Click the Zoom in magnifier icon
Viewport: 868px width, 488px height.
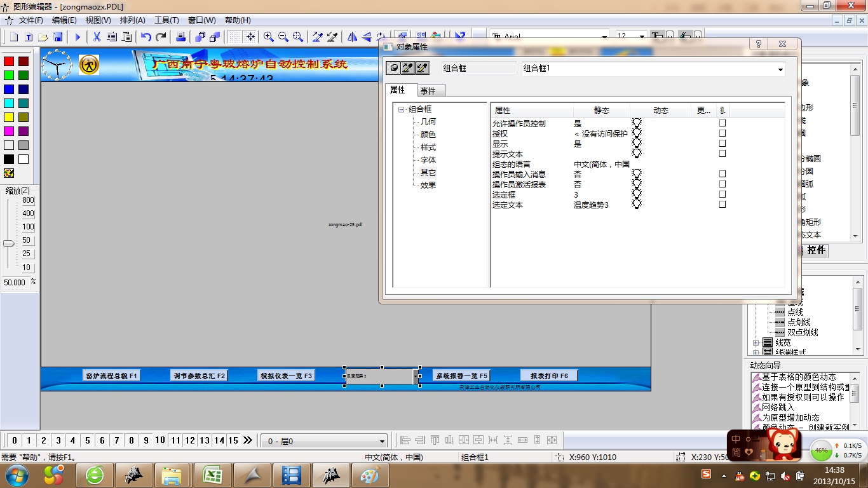(269, 37)
